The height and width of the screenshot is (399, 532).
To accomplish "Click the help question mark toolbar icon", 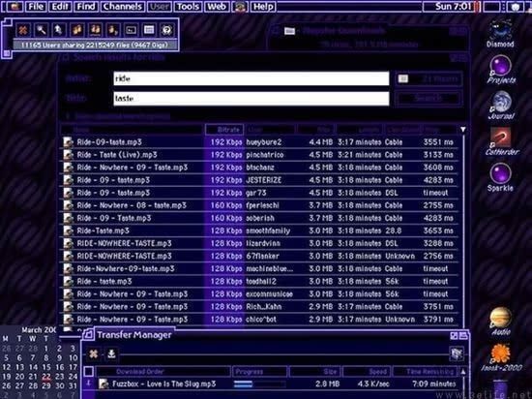I will (166, 30).
